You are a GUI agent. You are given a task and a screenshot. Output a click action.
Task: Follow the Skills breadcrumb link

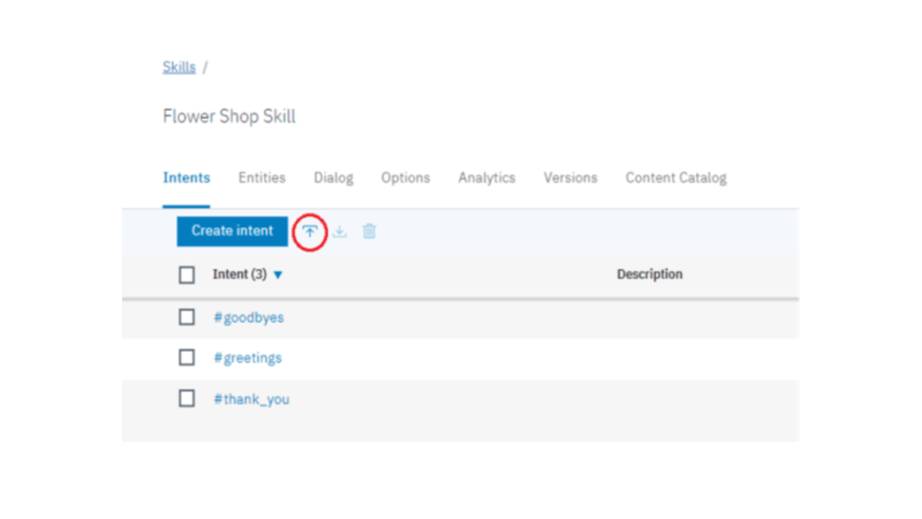179,68
